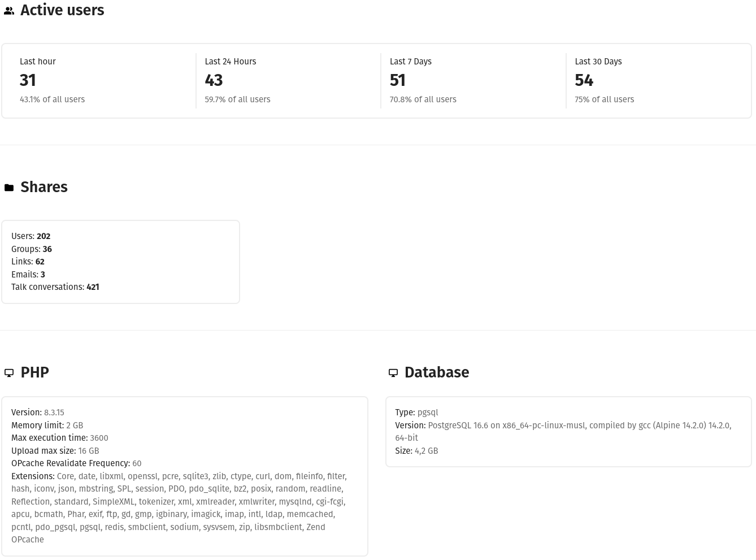
Task: Click the Last hour count of 31
Action: pos(28,80)
